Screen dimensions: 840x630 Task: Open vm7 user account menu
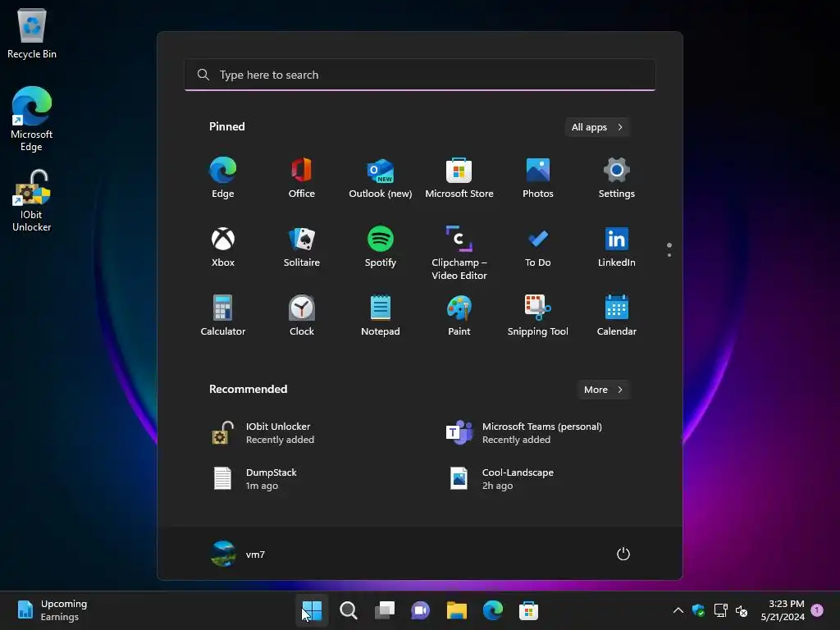point(239,554)
